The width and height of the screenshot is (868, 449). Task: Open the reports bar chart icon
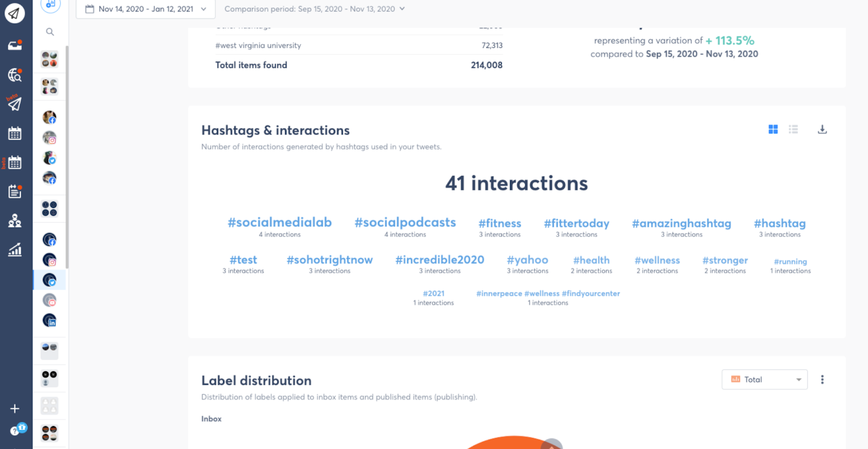pos(15,249)
